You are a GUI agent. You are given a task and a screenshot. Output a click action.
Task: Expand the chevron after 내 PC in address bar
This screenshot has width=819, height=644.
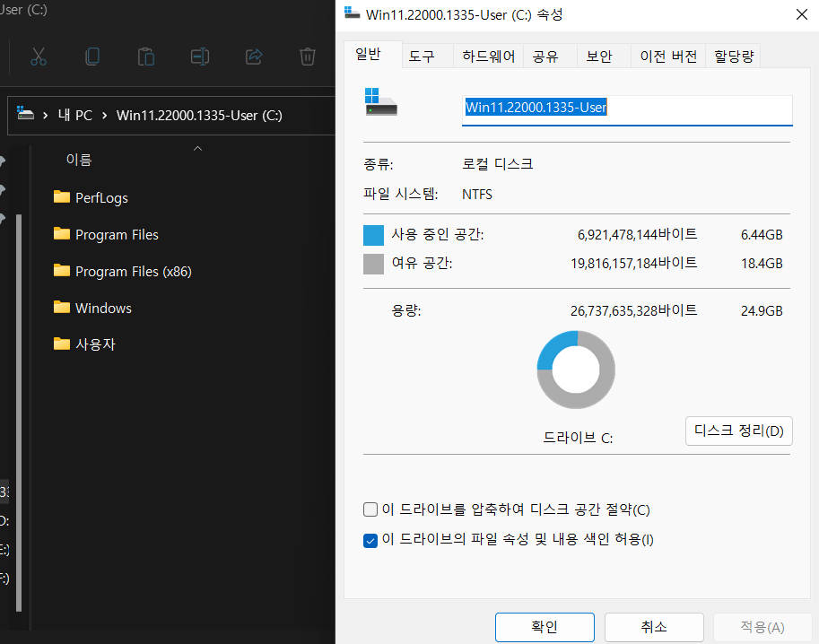point(104,116)
